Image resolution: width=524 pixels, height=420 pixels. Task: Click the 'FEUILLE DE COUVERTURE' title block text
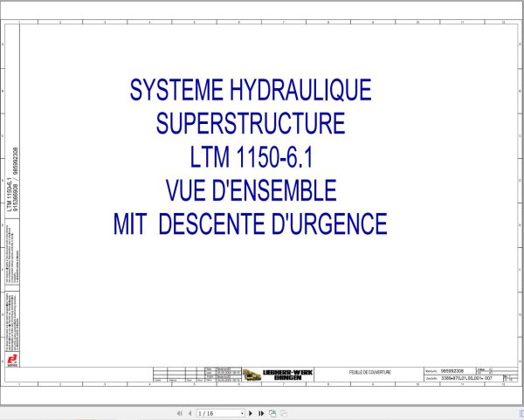[x=370, y=372]
